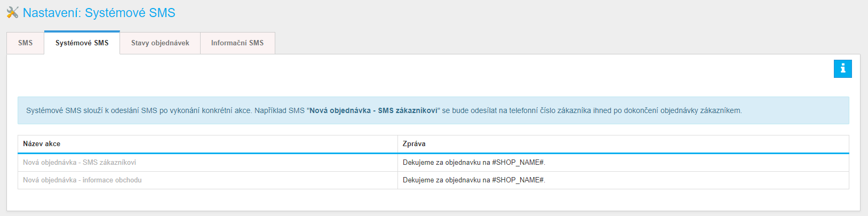Open Nová objednávka - SMS zákazníkovi link
This screenshot has height=216, width=868.
tap(79, 162)
